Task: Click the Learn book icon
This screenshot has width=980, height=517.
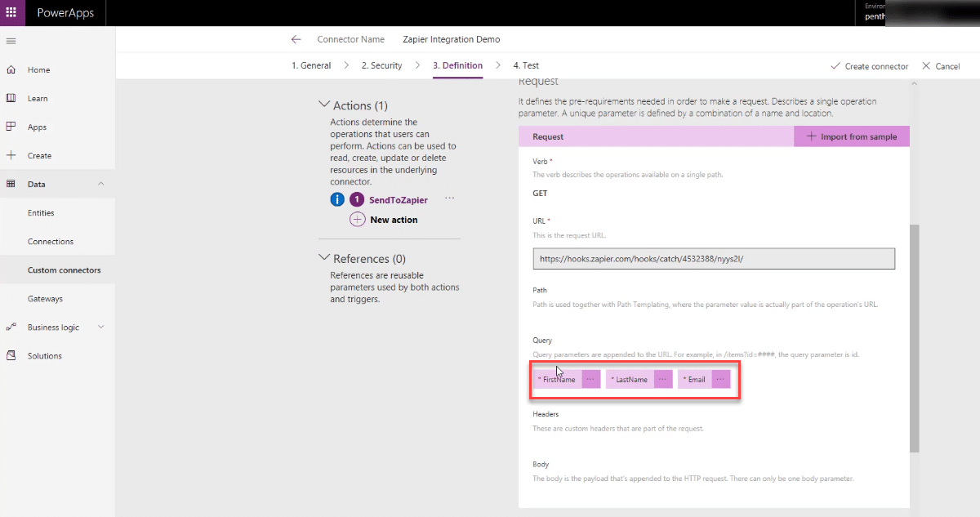Action: (11, 98)
